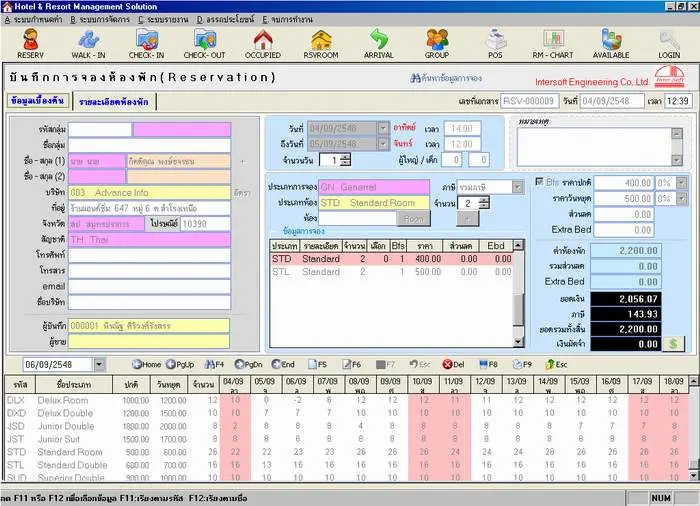Click the LOGIN key icon
The height and width of the screenshot is (506, 700).
click(x=669, y=43)
